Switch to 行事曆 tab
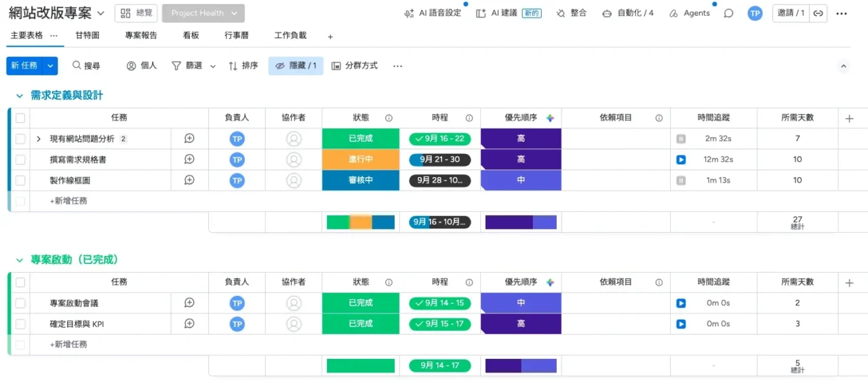The height and width of the screenshot is (382, 868). tap(236, 35)
